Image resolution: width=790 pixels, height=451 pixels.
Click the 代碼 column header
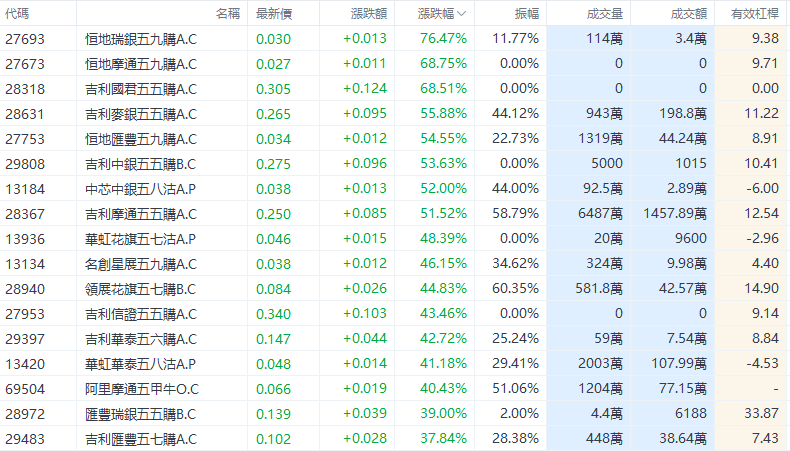point(17,14)
